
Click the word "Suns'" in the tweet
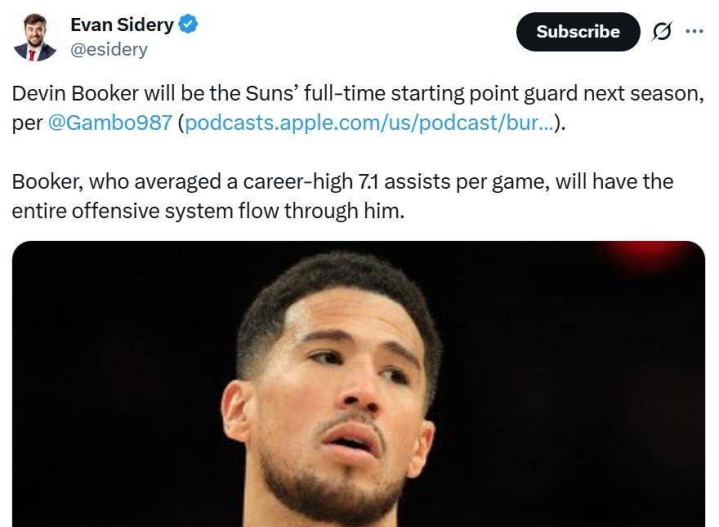tap(264, 95)
